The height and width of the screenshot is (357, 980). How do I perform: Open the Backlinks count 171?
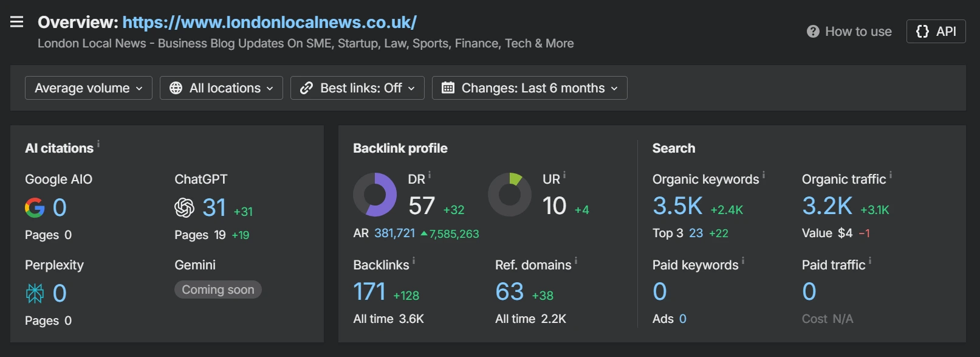tap(369, 291)
